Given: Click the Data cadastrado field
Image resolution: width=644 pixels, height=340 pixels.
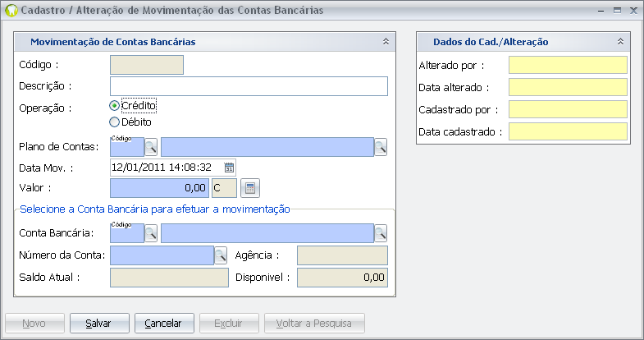Looking at the screenshot, I should (x=568, y=131).
